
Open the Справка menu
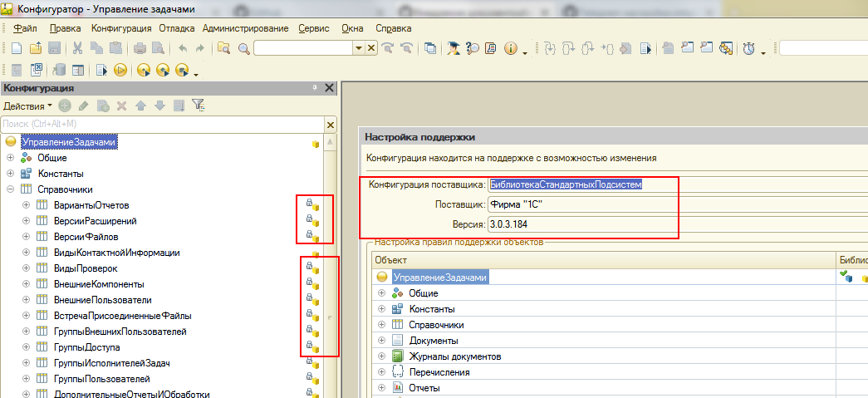click(394, 28)
